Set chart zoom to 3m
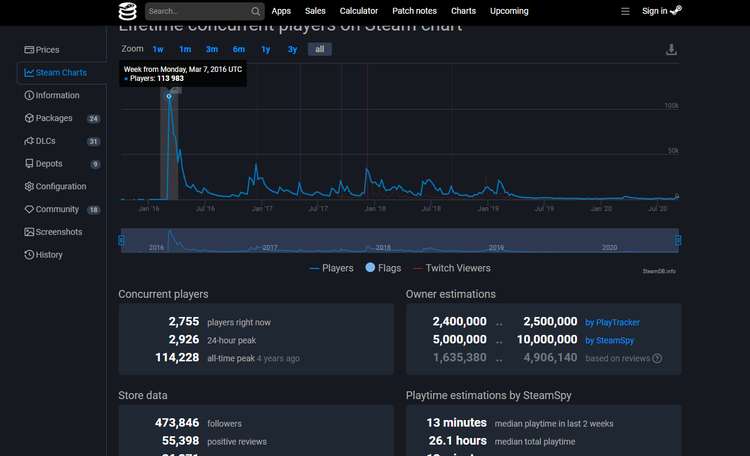 coord(212,49)
